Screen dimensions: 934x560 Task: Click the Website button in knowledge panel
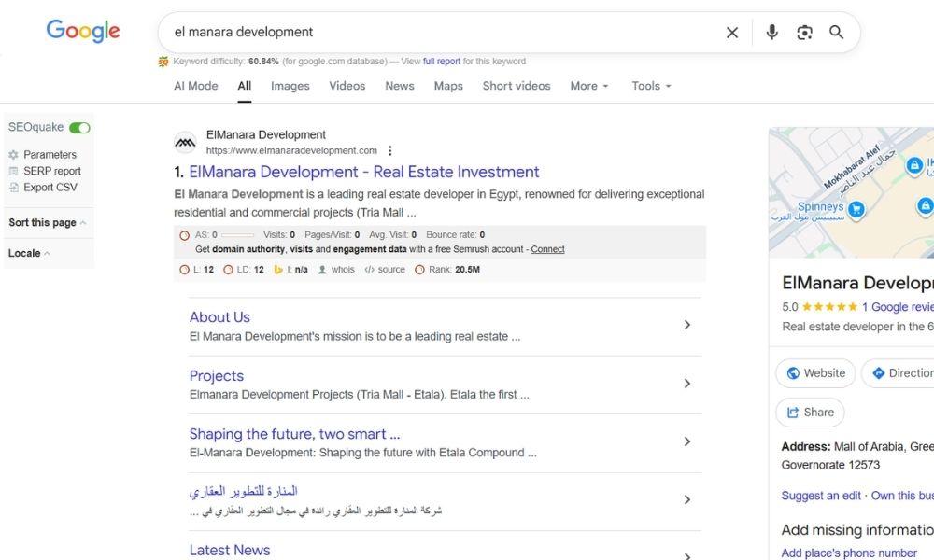click(x=815, y=373)
